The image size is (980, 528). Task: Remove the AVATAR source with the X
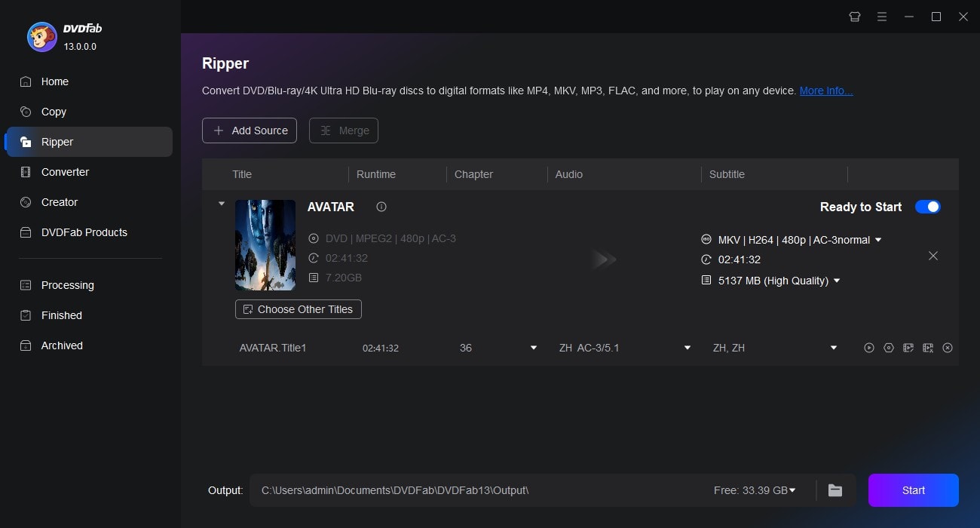pos(933,256)
